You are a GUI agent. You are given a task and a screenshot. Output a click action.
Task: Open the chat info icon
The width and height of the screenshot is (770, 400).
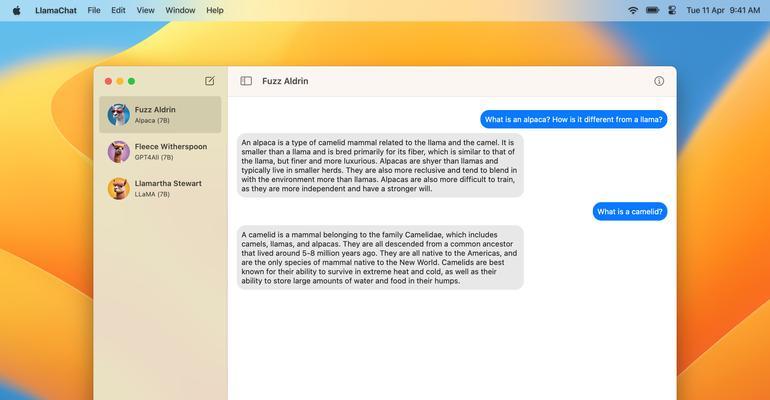click(x=659, y=81)
